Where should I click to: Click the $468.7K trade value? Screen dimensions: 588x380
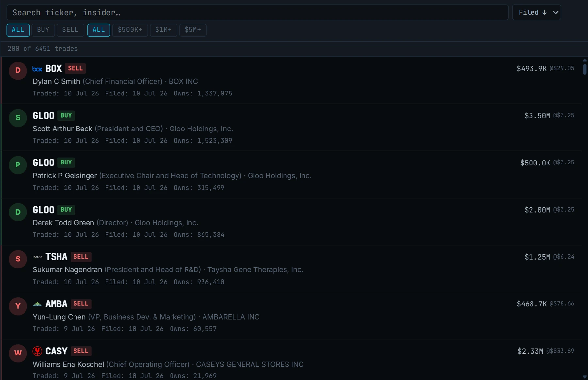pyautogui.click(x=531, y=304)
